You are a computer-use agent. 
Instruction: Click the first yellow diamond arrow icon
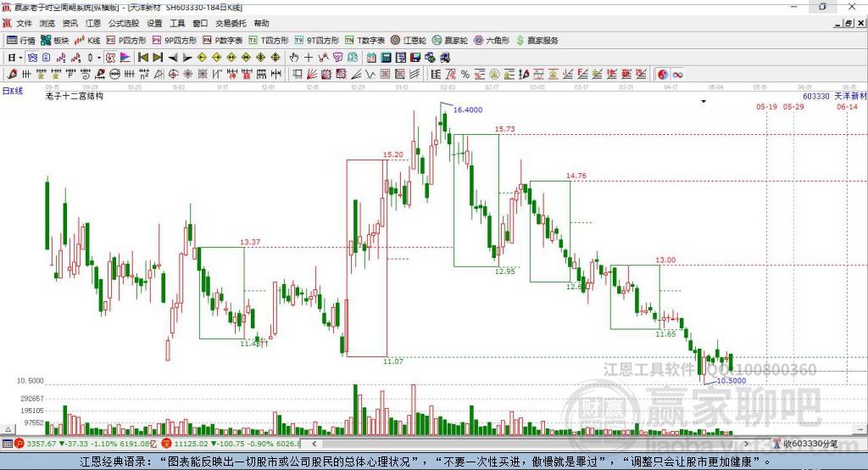(202, 58)
